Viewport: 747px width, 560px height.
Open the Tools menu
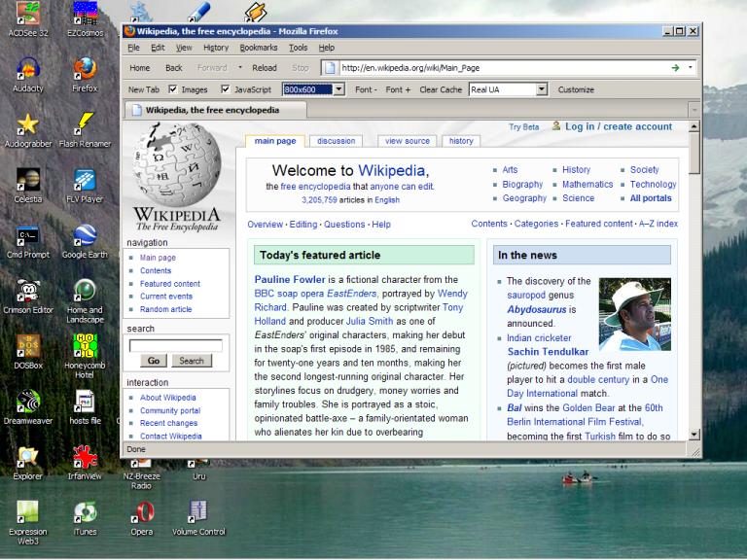(x=299, y=48)
